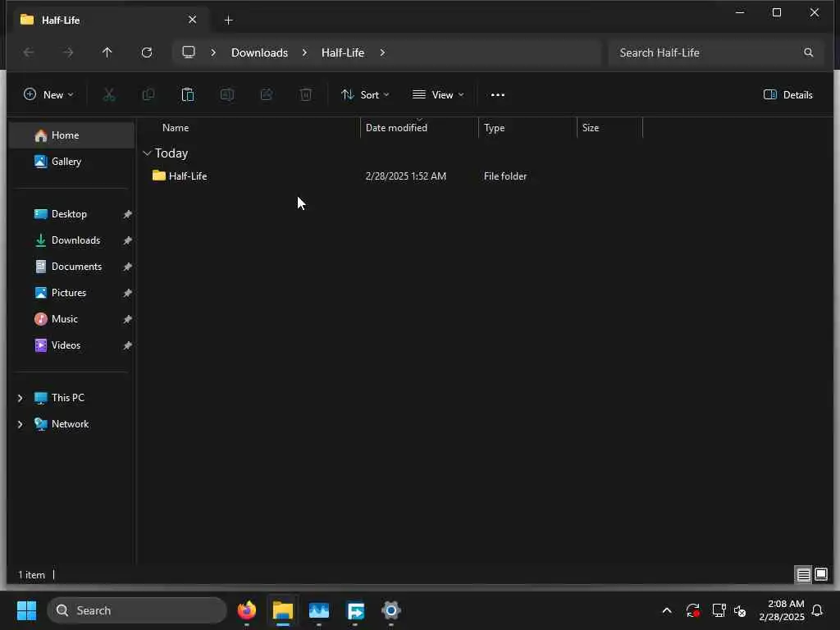Click the Back navigation arrow
This screenshot has width=840, height=630.
[29, 52]
